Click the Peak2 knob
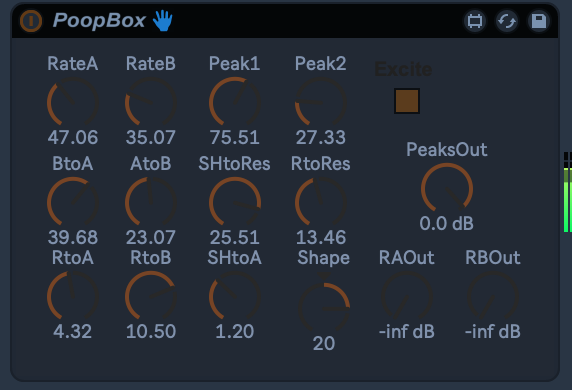 click(321, 102)
